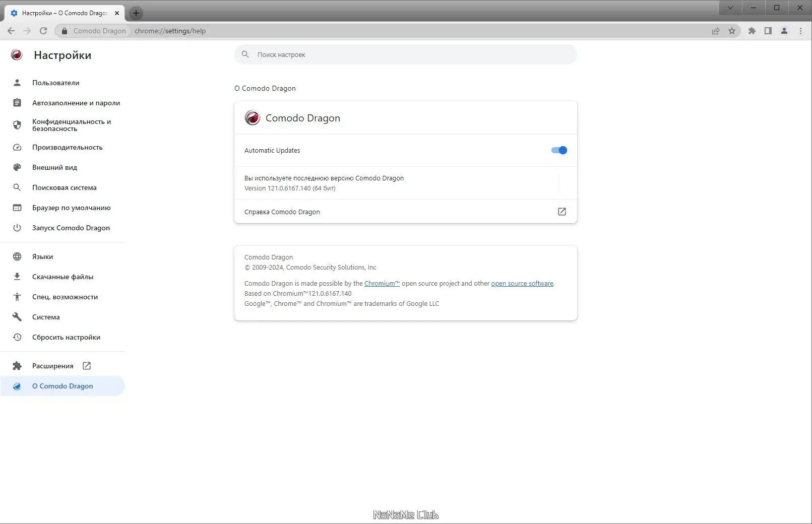Click the back navigation arrow
Image resolution: width=812 pixels, height=524 pixels.
pyautogui.click(x=11, y=31)
